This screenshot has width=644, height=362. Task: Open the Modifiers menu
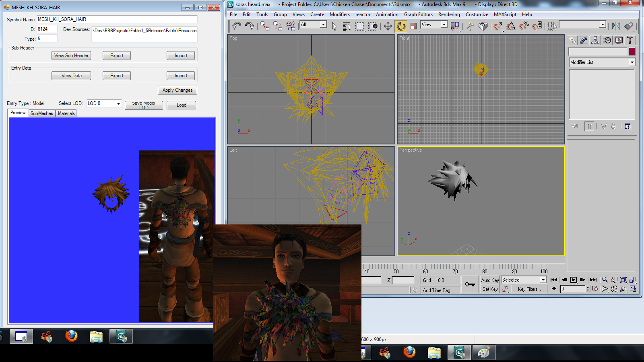click(x=339, y=14)
